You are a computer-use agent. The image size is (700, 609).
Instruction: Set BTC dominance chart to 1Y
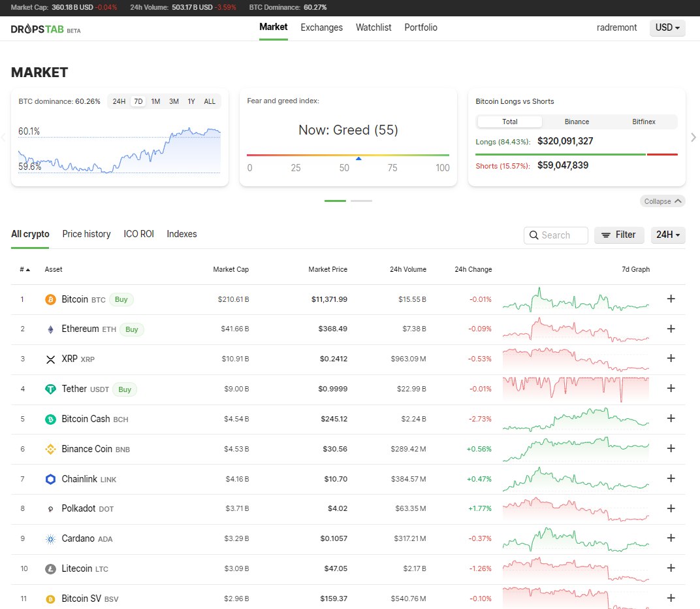(x=191, y=101)
